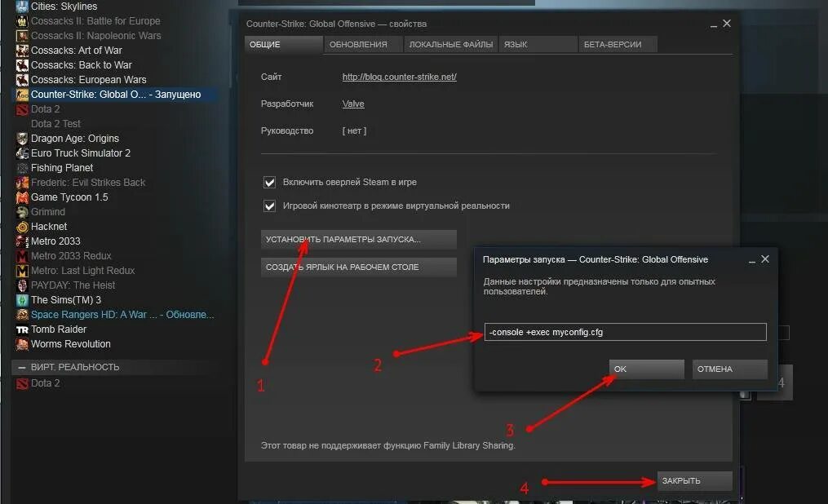Image resolution: width=828 pixels, height=504 pixels.
Task: Click the '[ нет ]' Руководство value
Action: pos(354,130)
